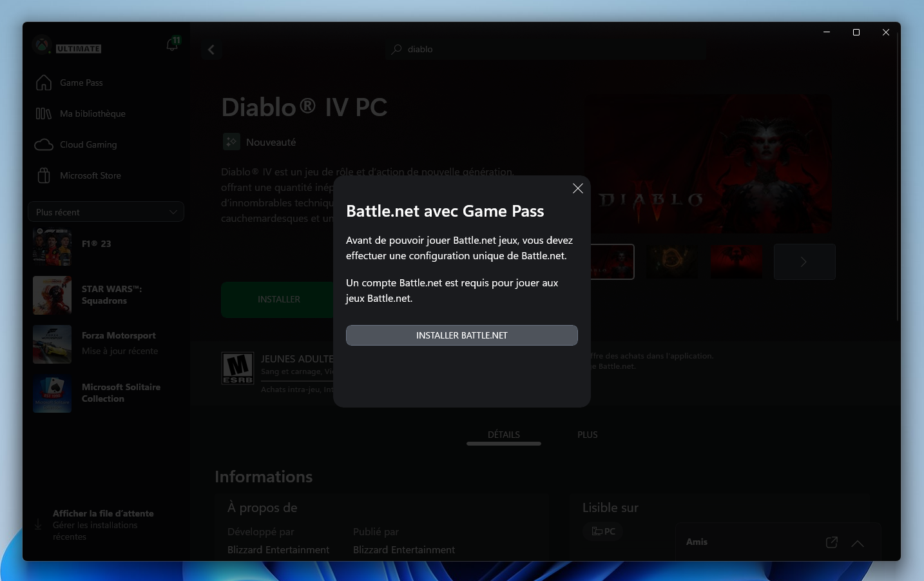The image size is (924, 581).
Task: Click the ULTIMATE badge
Action: tap(79, 49)
